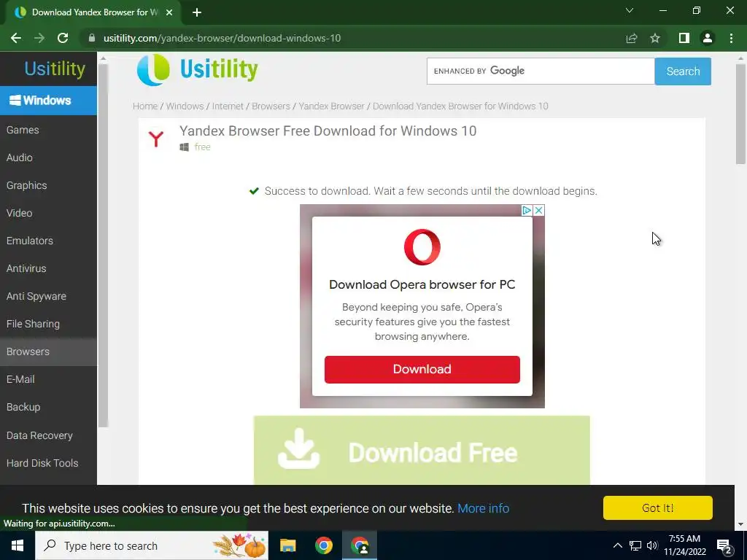Open Data Recovery category

point(48,435)
